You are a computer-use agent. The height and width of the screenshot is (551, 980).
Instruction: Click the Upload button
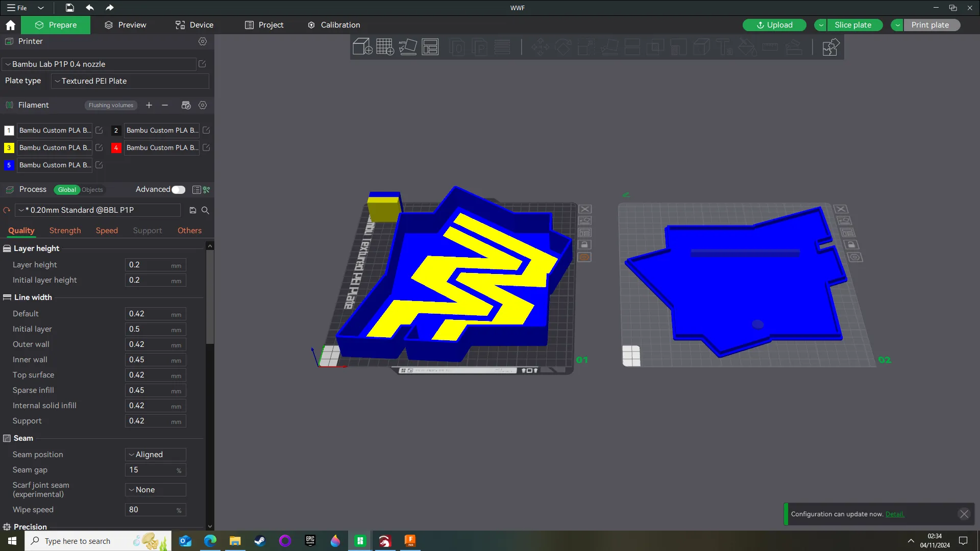774,25
